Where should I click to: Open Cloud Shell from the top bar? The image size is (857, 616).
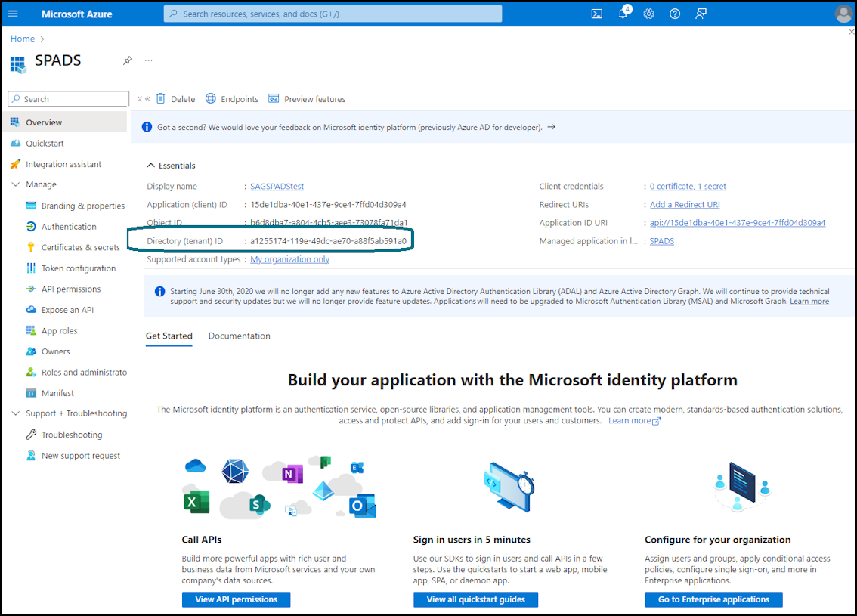click(x=597, y=14)
